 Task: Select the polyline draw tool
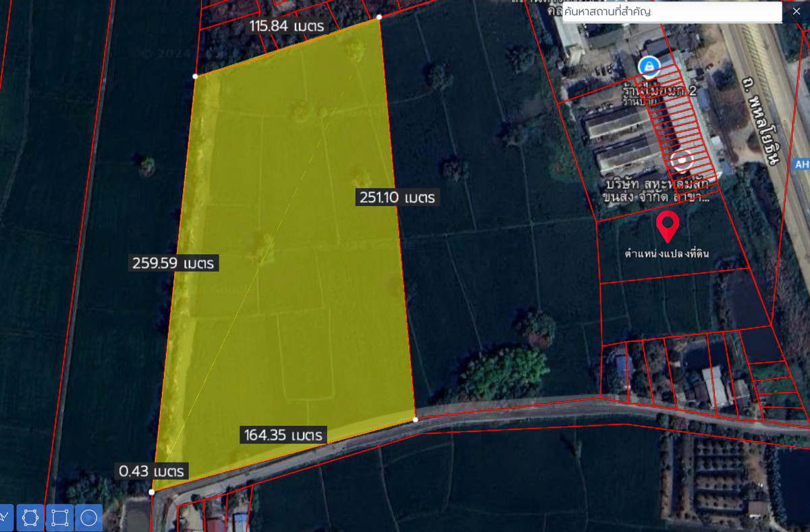pyautogui.click(x=4, y=518)
